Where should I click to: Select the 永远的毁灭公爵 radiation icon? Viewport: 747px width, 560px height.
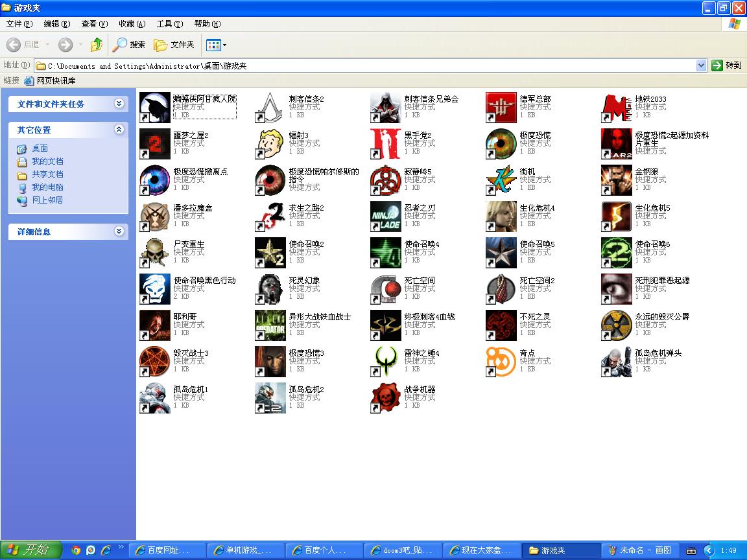pyautogui.click(x=617, y=325)
